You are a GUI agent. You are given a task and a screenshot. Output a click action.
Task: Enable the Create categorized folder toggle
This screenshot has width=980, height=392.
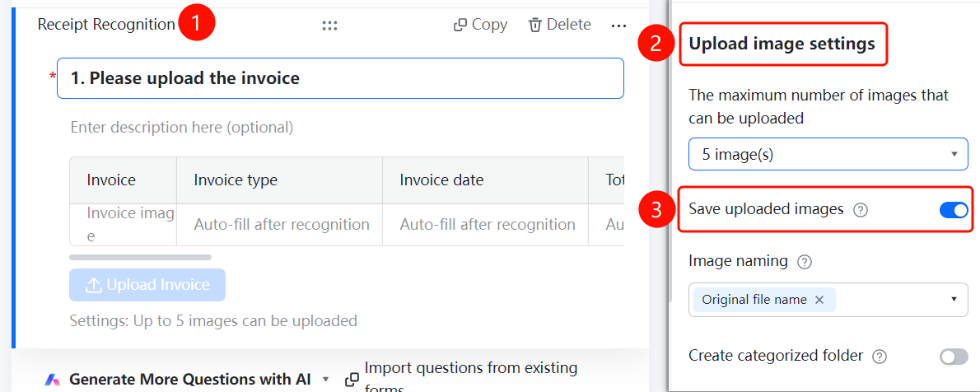(954, 357)
